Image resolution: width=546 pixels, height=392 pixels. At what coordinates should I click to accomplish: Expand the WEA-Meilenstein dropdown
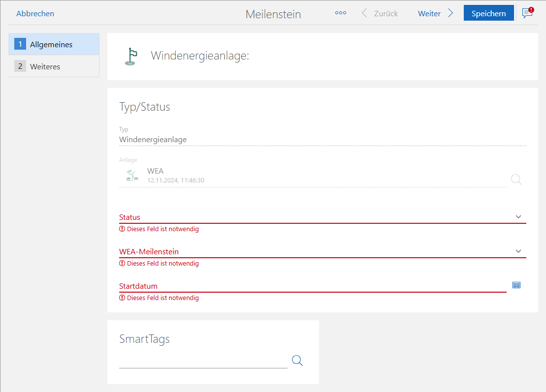[518, 251]
